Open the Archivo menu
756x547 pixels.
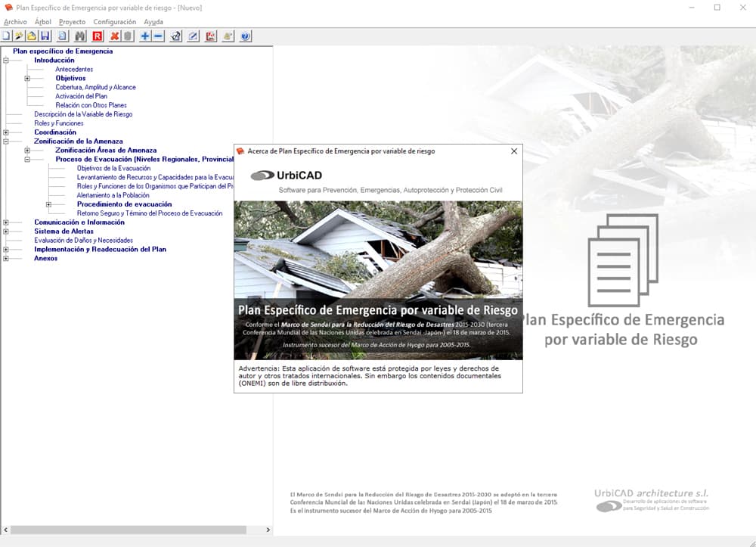coord(15,22)
